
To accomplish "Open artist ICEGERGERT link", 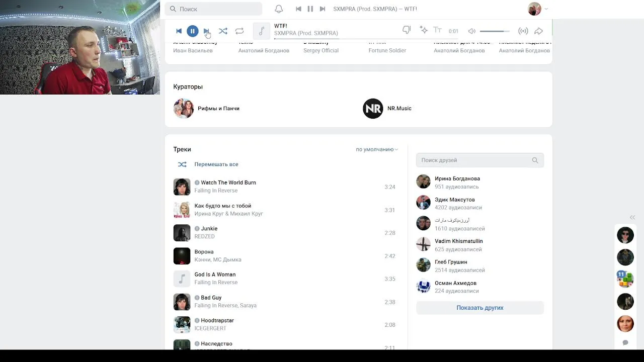I will (210, 329).
